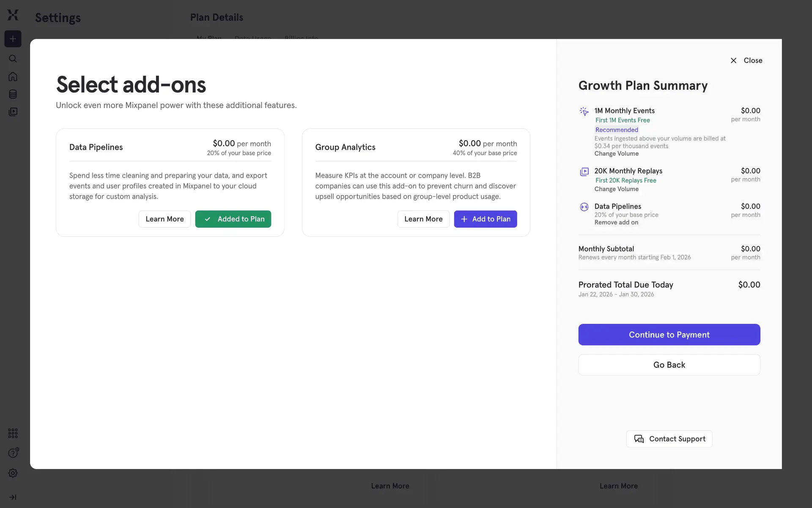
Task: Change Volume for 1M Monthly Events
Action: pos(616,154)
